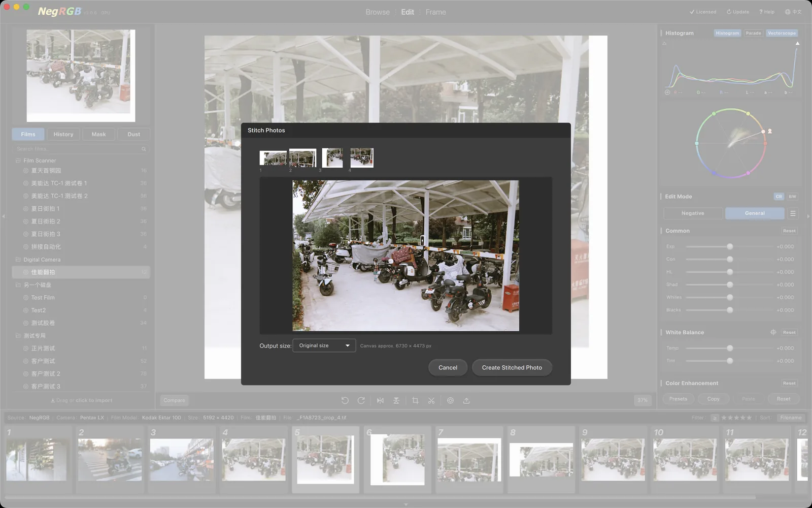Click the Presets button
This screenshot has height=508, width=812.
click(678, 399)
